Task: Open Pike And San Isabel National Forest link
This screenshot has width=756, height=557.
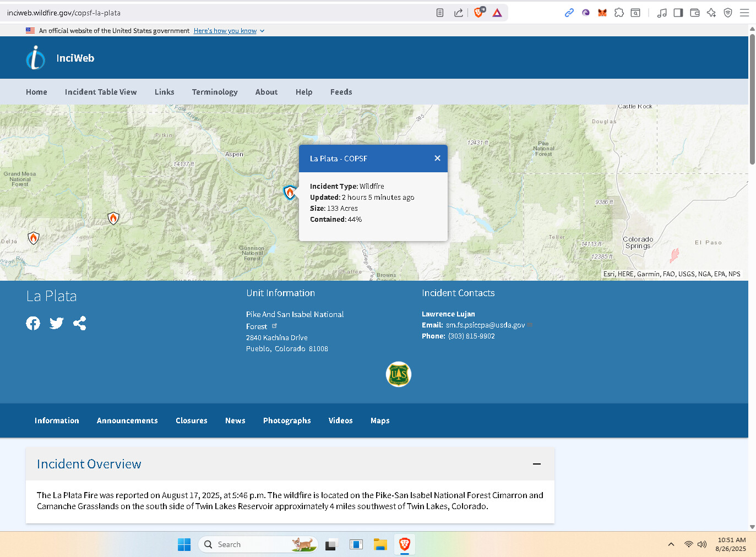Action: click(x=295, y=320)
